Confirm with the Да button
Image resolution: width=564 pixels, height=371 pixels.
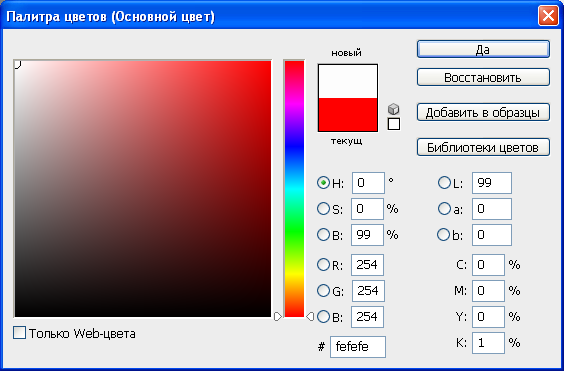483,49
